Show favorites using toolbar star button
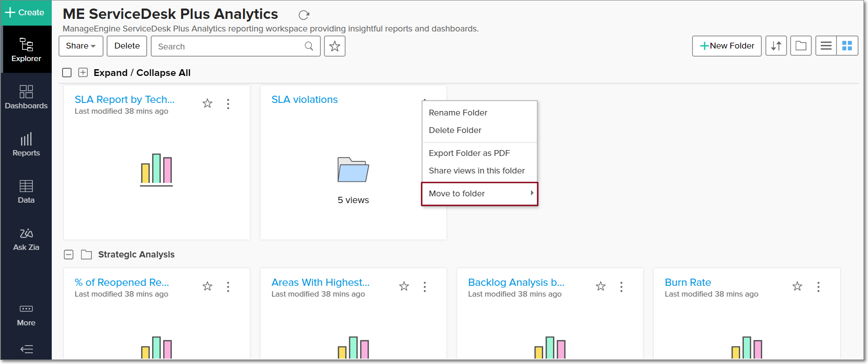The height and width of the screenshot is (364, 868). point(335,46)
